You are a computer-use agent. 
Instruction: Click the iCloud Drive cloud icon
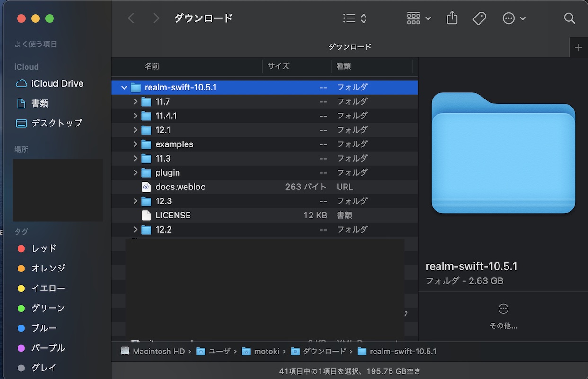pos(21,83)
